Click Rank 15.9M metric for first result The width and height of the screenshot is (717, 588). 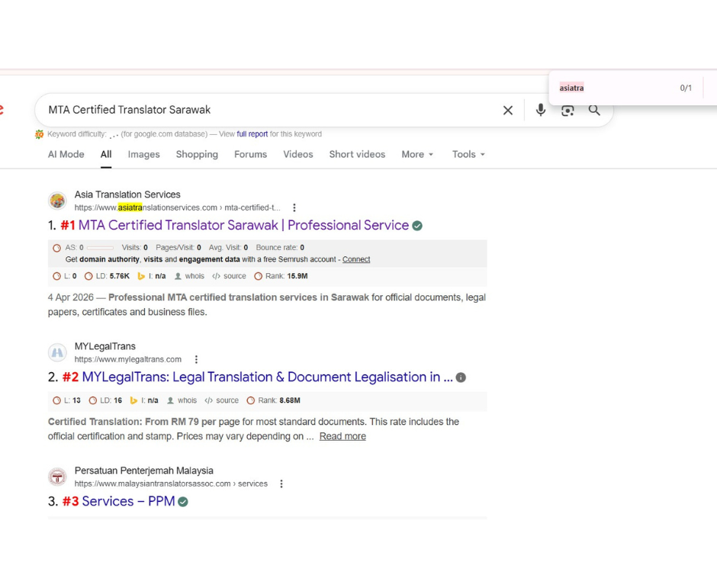pos(281,276)
